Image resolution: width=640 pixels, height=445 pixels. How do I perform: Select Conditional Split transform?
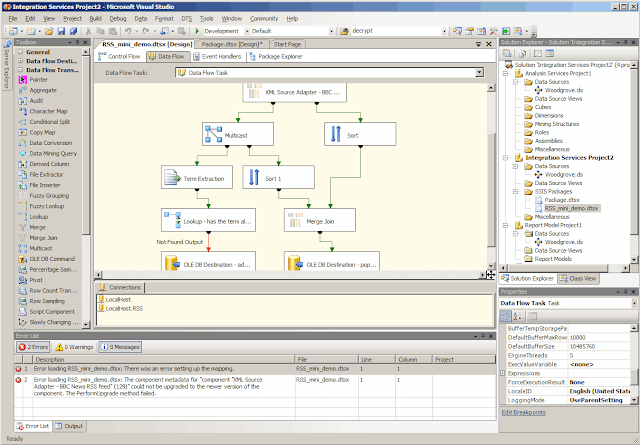[x=49, y=122]
